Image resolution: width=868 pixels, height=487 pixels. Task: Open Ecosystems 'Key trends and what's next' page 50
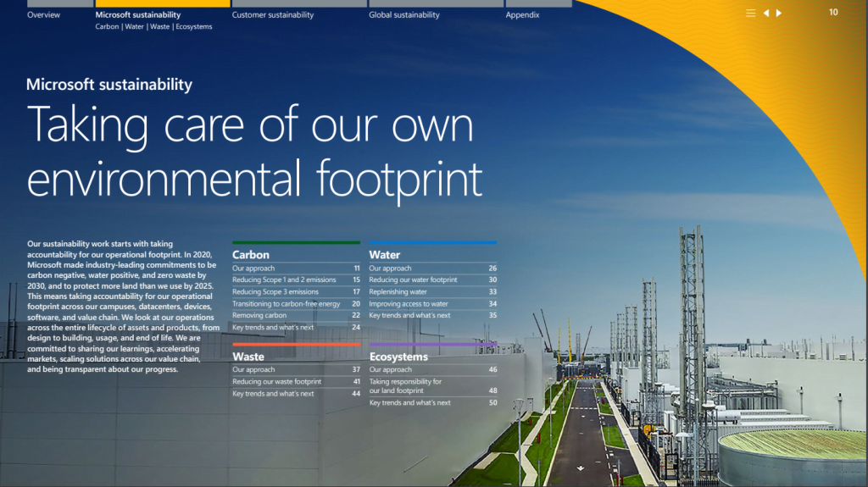tap(433, 402)
